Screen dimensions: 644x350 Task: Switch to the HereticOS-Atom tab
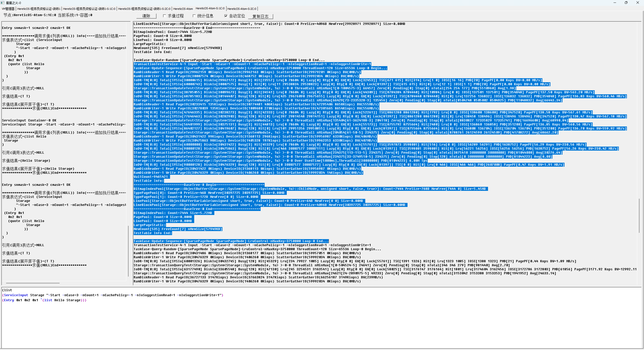[x=183, y=9]
